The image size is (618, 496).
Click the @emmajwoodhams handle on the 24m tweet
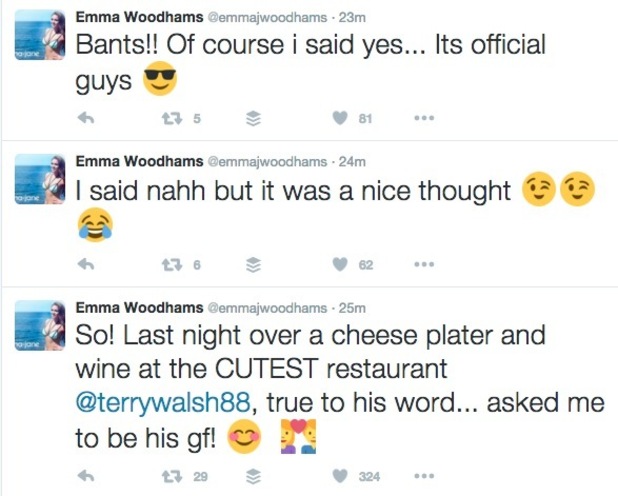pos(267,162)
